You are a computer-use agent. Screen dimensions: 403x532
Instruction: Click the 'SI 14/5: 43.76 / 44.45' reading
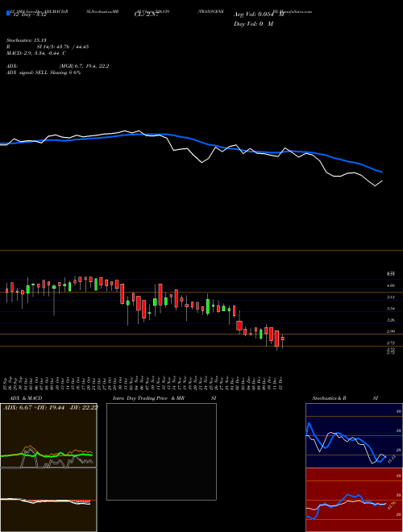(x=63, y=47)
